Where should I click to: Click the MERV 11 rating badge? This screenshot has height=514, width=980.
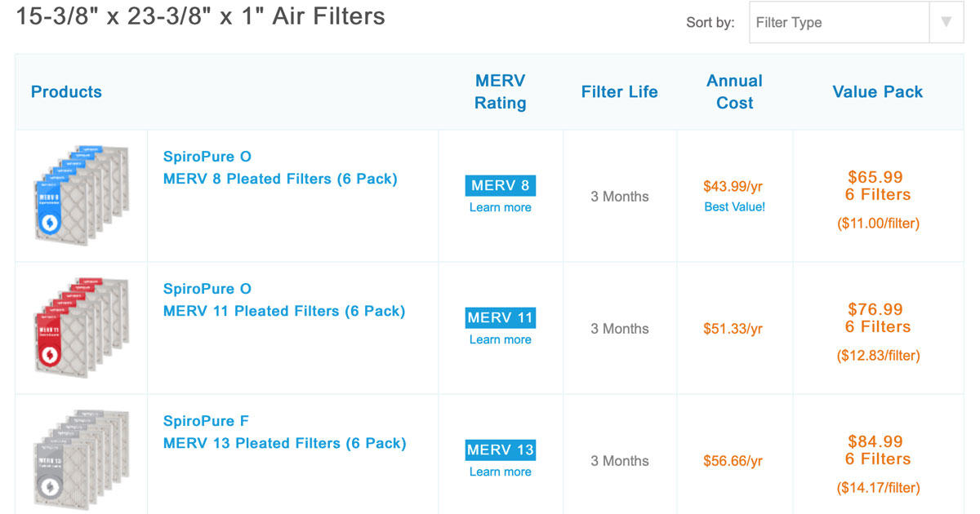point(500,317)
